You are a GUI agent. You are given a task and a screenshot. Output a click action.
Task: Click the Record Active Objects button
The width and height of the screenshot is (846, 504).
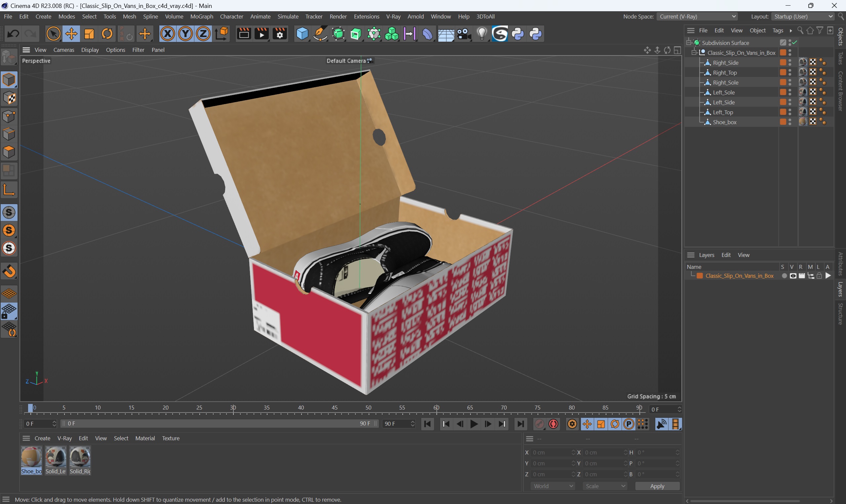pos(540,424)
